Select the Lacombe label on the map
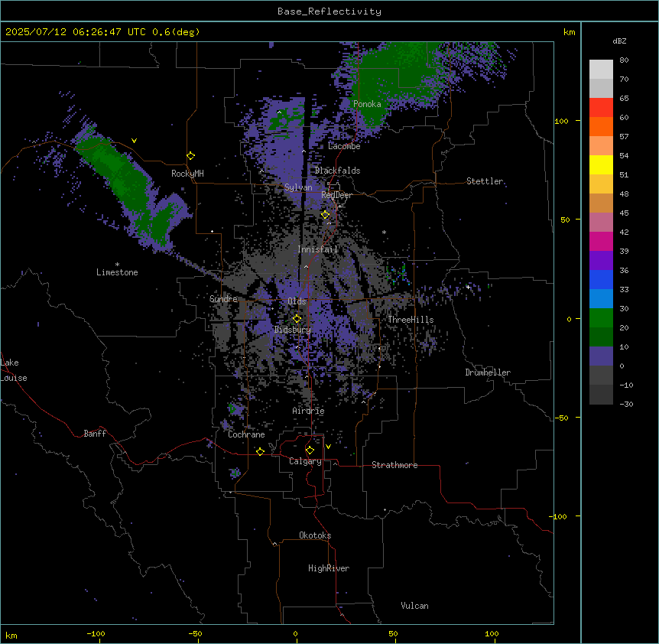659x644 pixels. tap(344, 146)
